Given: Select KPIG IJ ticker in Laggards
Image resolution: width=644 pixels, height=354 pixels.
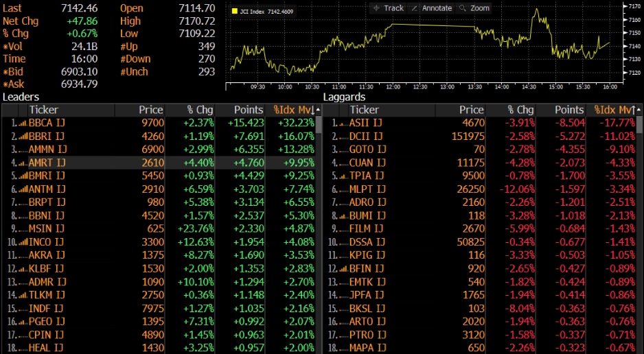Looking at the screenshot, I should (367, 255).
